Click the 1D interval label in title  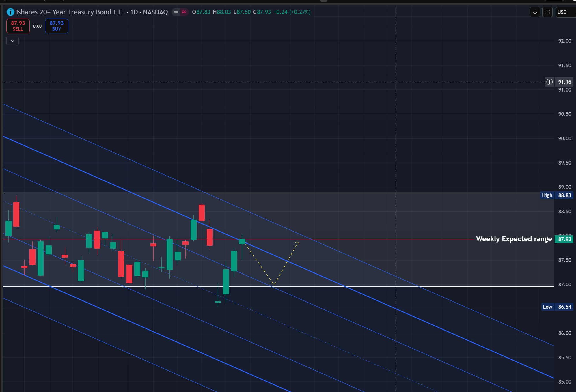(134, 12)
